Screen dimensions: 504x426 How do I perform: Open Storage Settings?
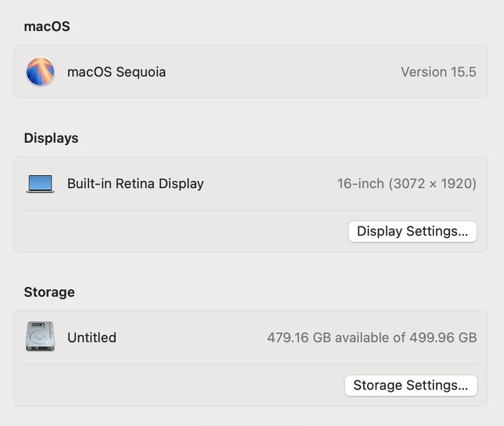coord(410,385)
